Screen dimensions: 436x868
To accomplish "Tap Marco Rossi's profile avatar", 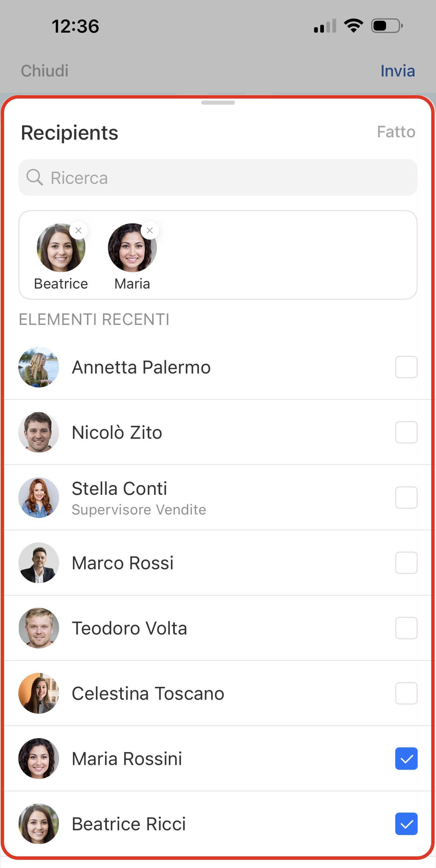I will [x=39, y=563].
